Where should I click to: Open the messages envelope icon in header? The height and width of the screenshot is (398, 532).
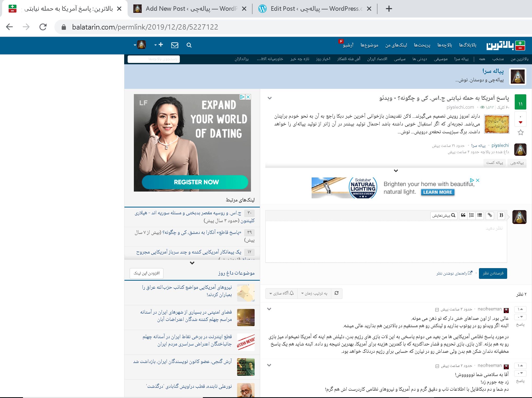pos(175,45)
